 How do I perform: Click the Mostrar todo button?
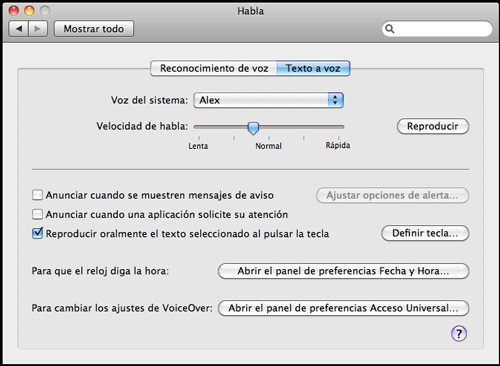click(94, 29)
